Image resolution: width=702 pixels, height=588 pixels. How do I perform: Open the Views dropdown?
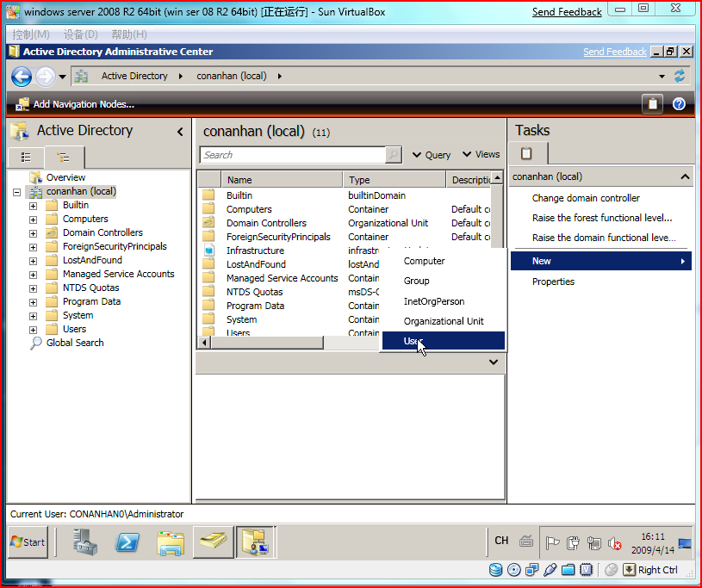481,154
